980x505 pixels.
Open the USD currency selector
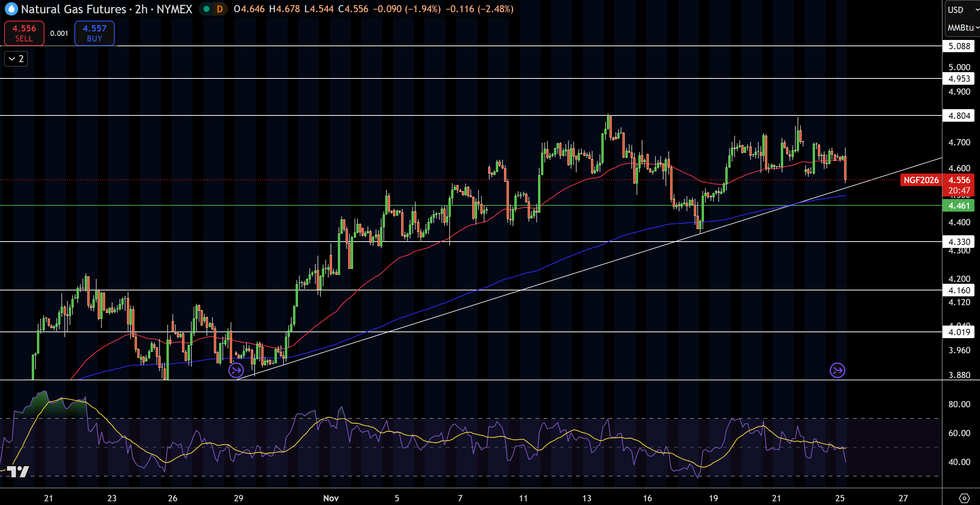(956, 10)
